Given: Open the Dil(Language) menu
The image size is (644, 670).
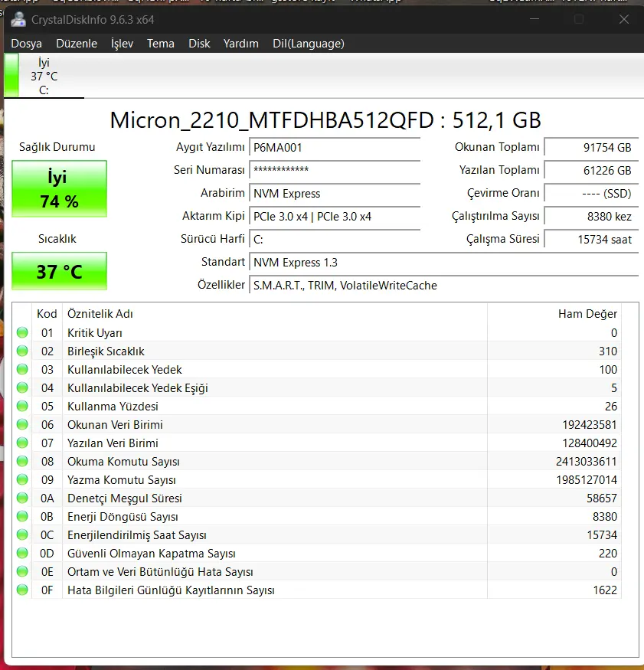Looking at the screenshot, I should 309,44.
